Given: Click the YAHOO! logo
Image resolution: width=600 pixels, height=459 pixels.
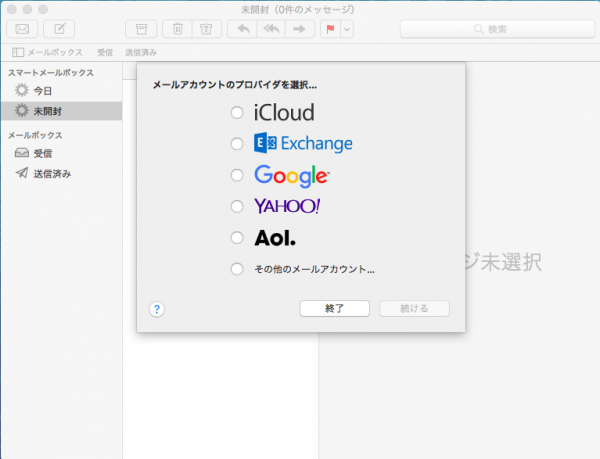Looking at the screenshot, I should [287, 206].
